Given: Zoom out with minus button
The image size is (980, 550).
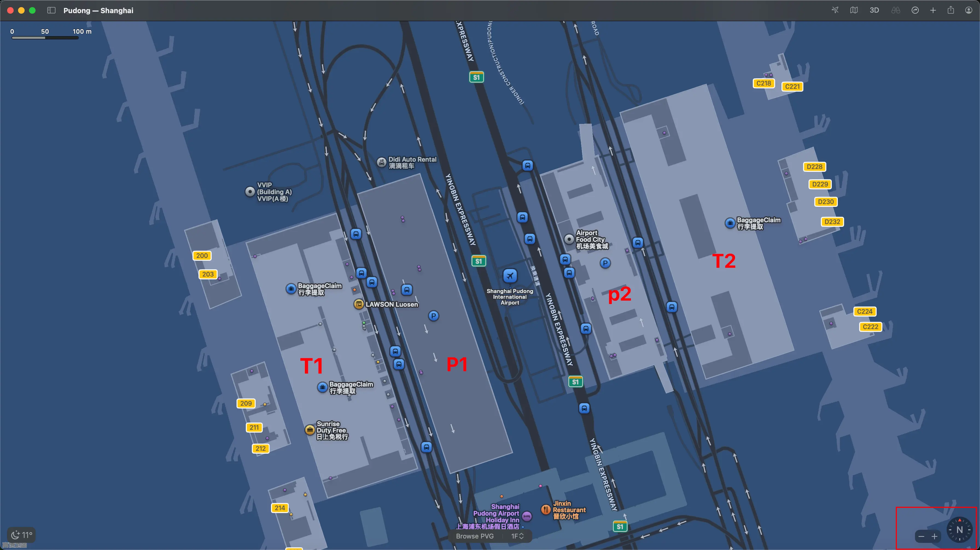Looking at the screenshot, I should coord(921,536).
